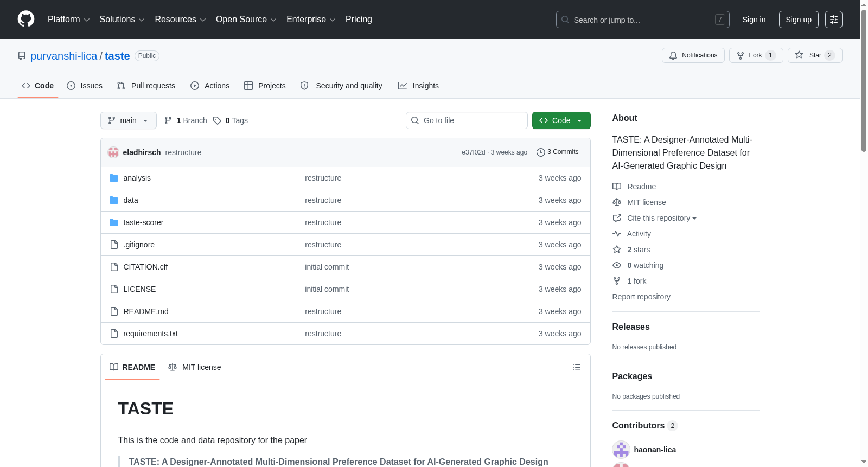Image resolution: width=868 pixels, height=467 pixels.
Task: Open haonan-lica contributor avatar
Action: tap(621, 450)
